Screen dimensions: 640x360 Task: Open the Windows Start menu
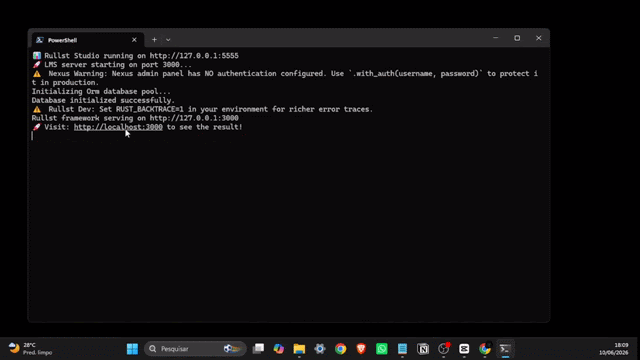[132, 349]
